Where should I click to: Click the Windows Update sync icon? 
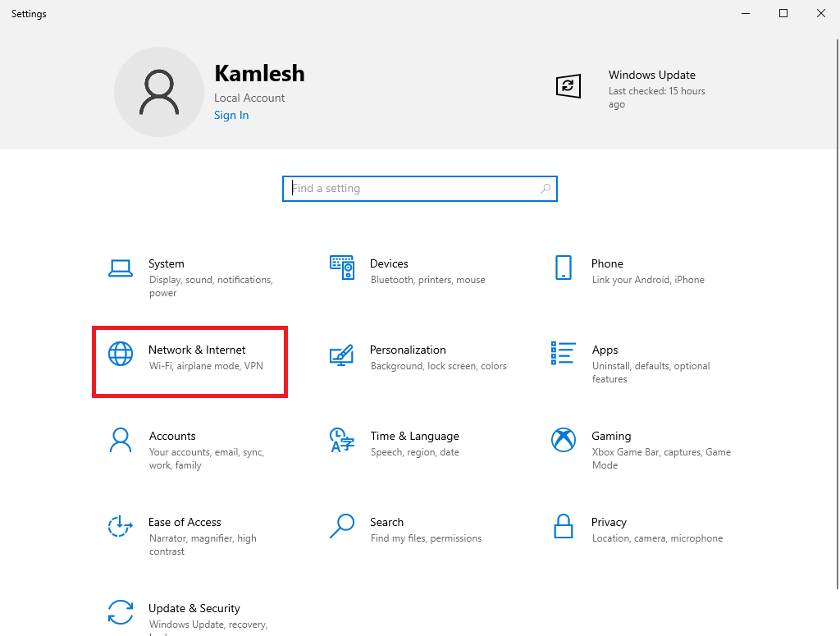568,85
